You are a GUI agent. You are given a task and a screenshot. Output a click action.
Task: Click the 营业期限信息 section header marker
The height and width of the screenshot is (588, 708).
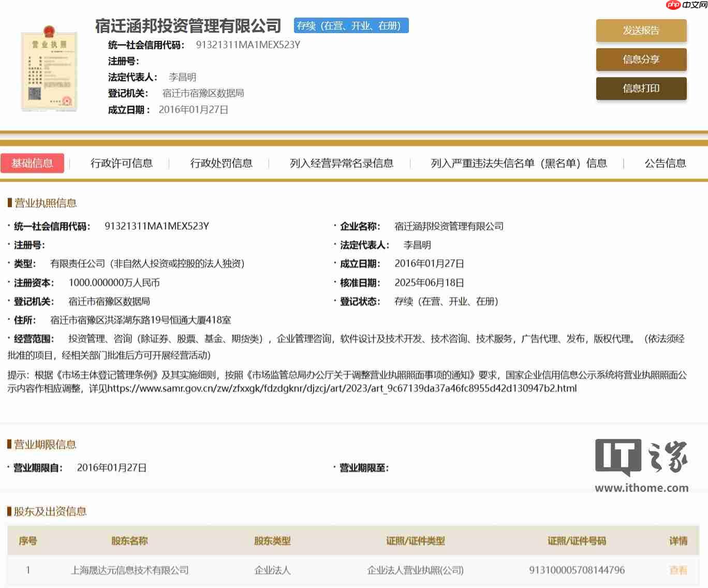click(8, 444)
